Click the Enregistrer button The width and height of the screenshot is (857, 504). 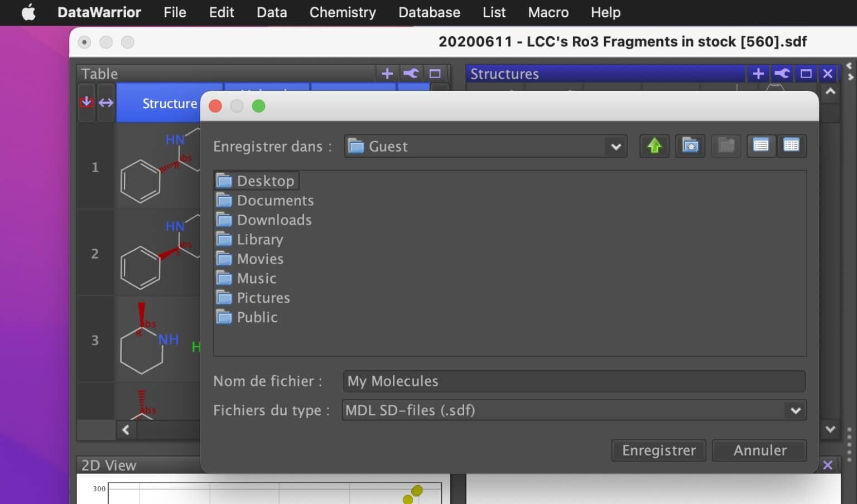point(659,450)
